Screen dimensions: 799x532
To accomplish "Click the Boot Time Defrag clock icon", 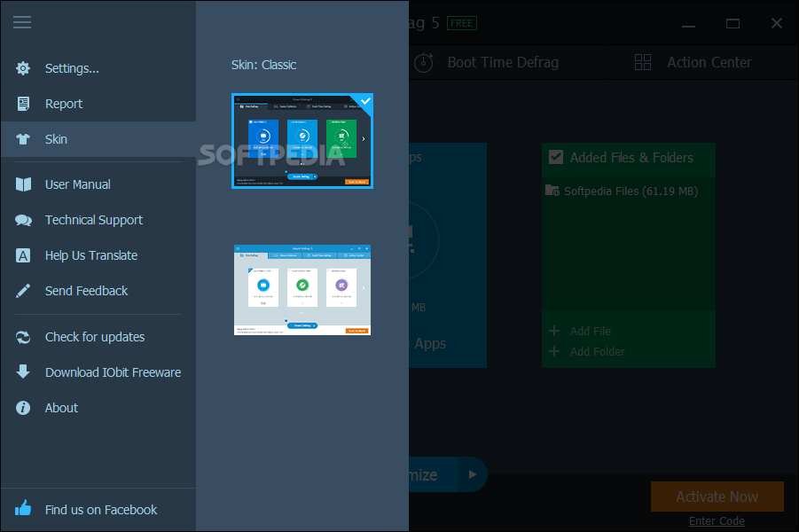I will 424,62.
